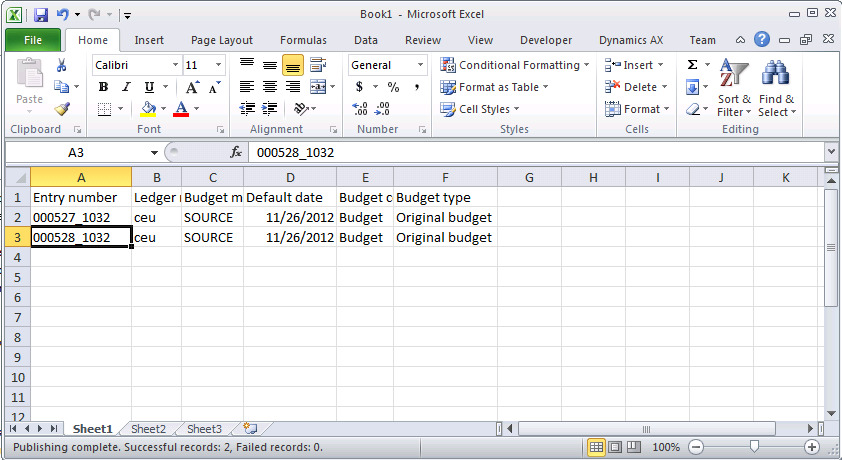
Task: Open the General number format dropdown
Action: tap(420, 65)
